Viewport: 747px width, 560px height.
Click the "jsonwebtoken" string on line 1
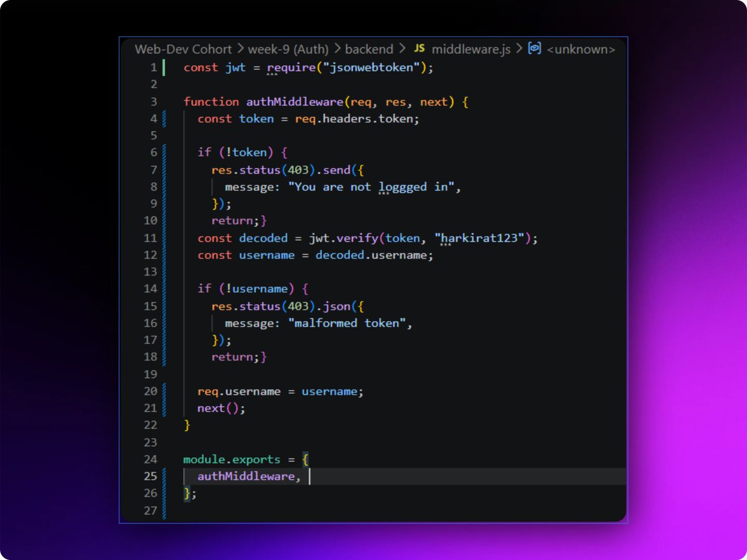click(371, 67)
